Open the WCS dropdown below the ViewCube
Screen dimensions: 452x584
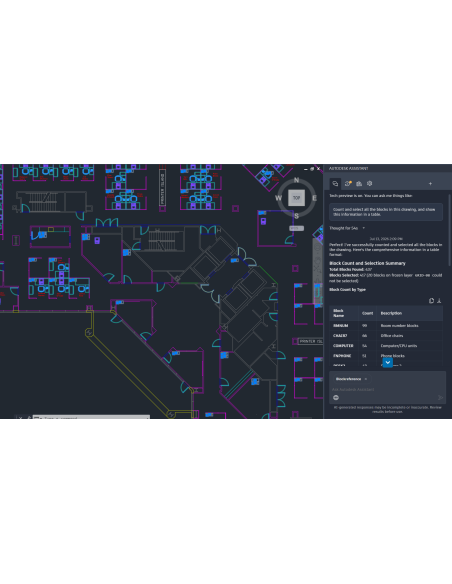[x=297, y=228]
